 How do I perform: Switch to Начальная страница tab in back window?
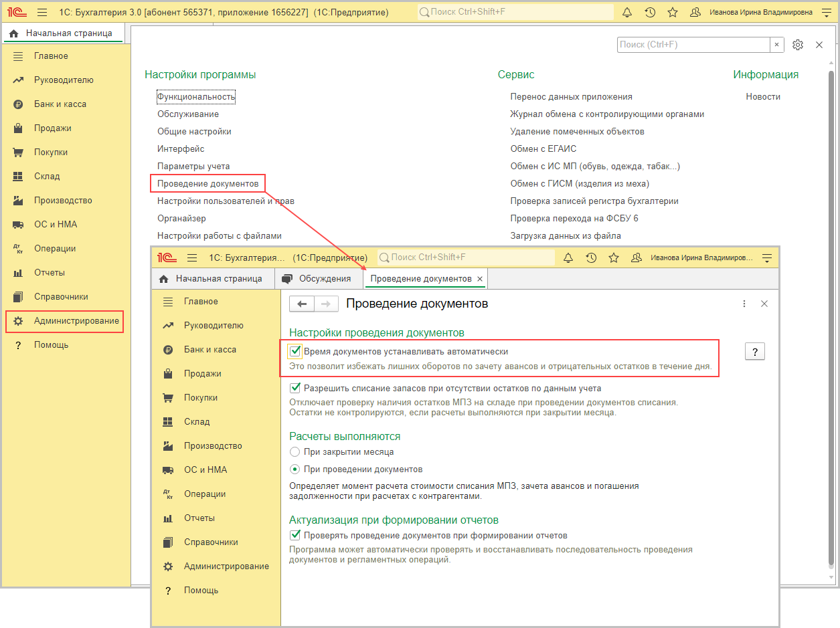click(63, 33)
